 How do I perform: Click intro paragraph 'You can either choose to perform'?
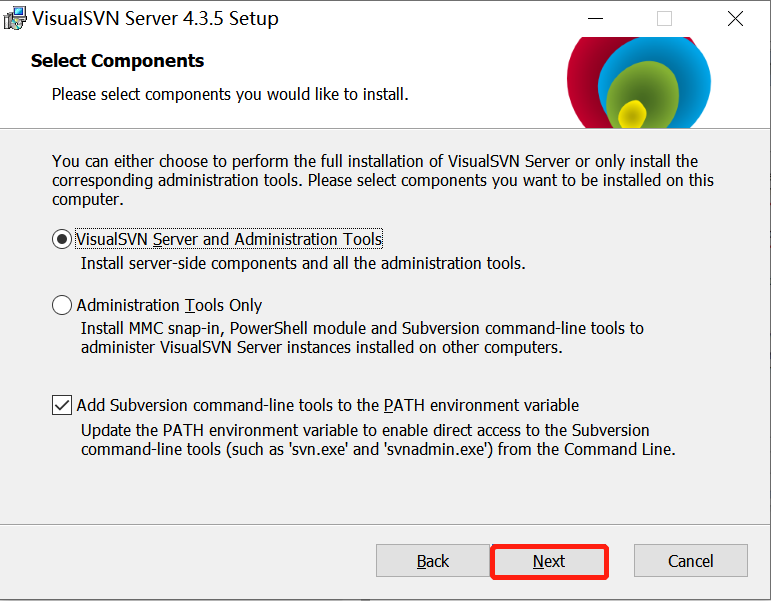tap(383, 180)
